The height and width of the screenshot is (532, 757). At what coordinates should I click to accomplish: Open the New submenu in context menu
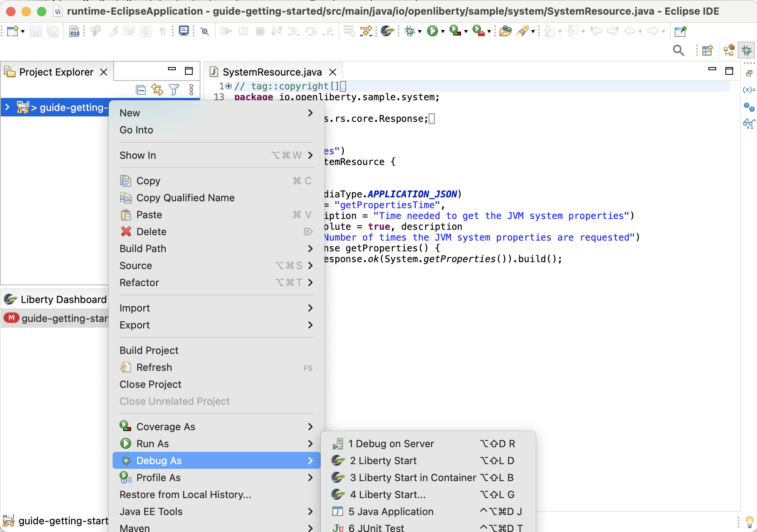coord(217,113)
